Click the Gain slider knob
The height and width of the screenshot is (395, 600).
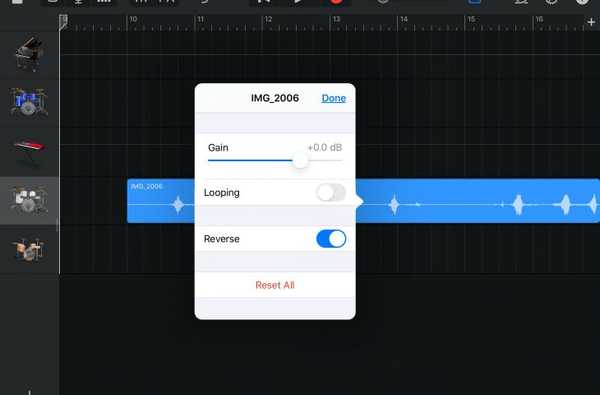point(300,161)
